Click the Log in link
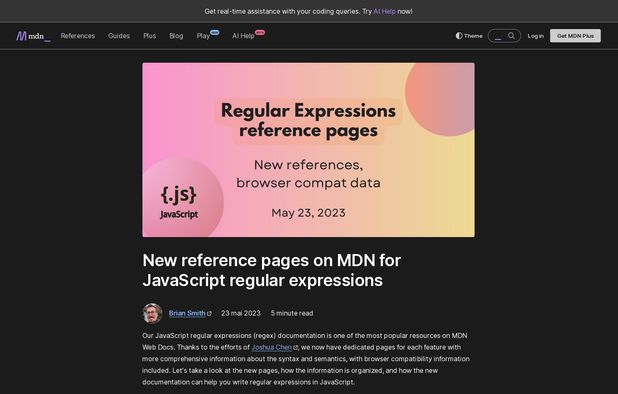The image size is (618, 394). click(535, 36)
